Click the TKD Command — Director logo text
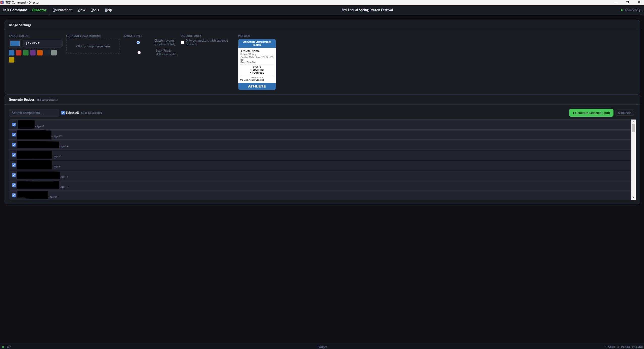 pos(24,10)
